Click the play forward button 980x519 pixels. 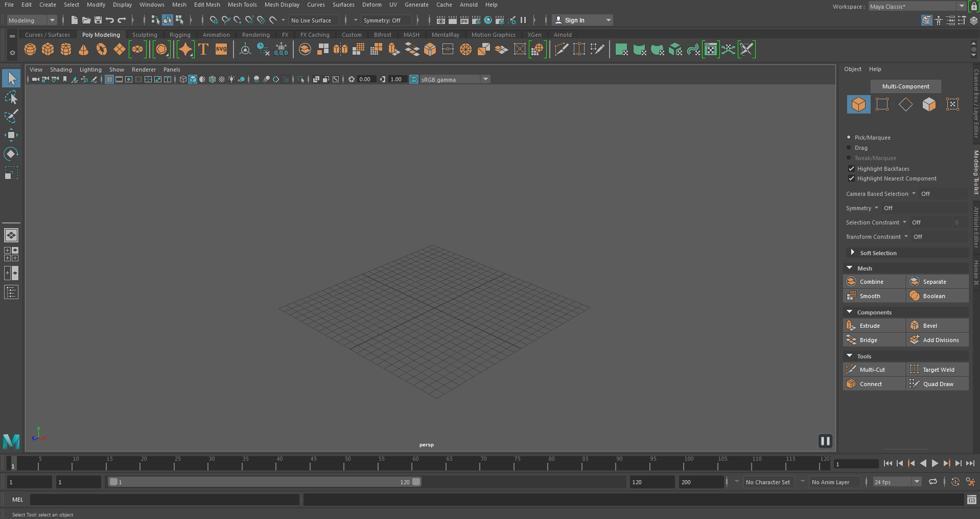pyautogui.click(x=935, y=463)
